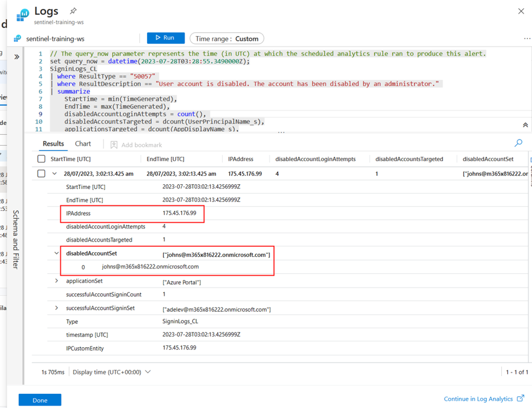Select the Results tab
The height and width of the screenshot is (408, 532).
[53, 143]
